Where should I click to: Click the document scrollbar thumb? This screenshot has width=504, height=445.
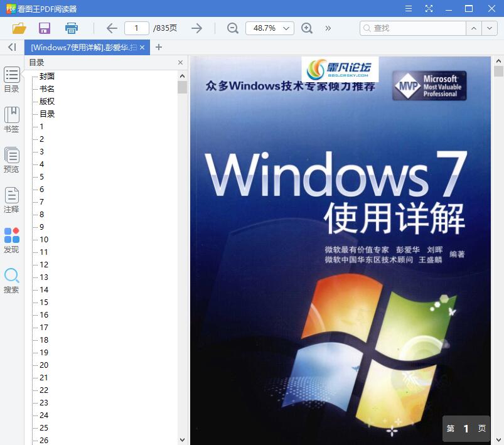point(498,71)
